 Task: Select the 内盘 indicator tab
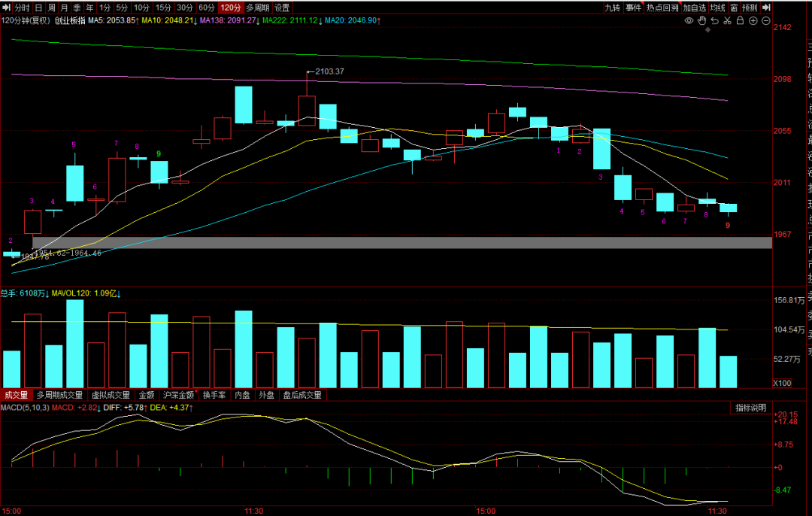242,395
